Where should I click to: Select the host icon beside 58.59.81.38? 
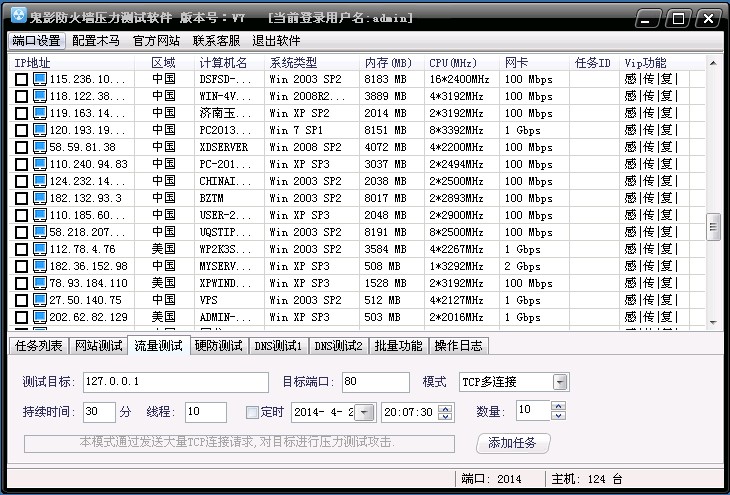pyautogui.click(x=40, y=147)
